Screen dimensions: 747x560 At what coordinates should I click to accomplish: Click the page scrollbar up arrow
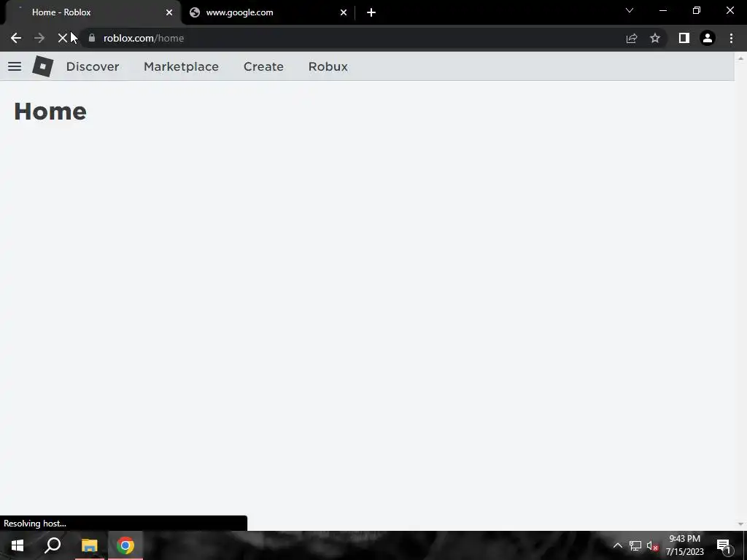pos(740,58)
